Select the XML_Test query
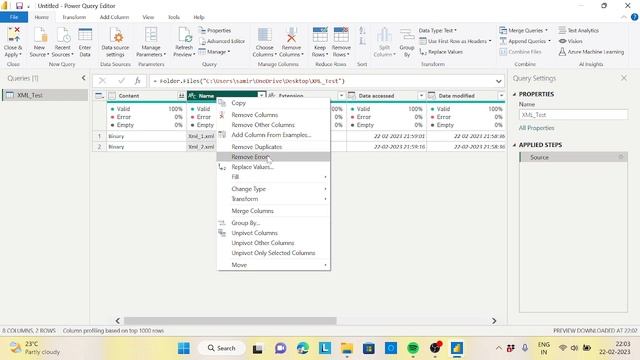Viewport: 640px width, 360px height. [x=44, y=95]
